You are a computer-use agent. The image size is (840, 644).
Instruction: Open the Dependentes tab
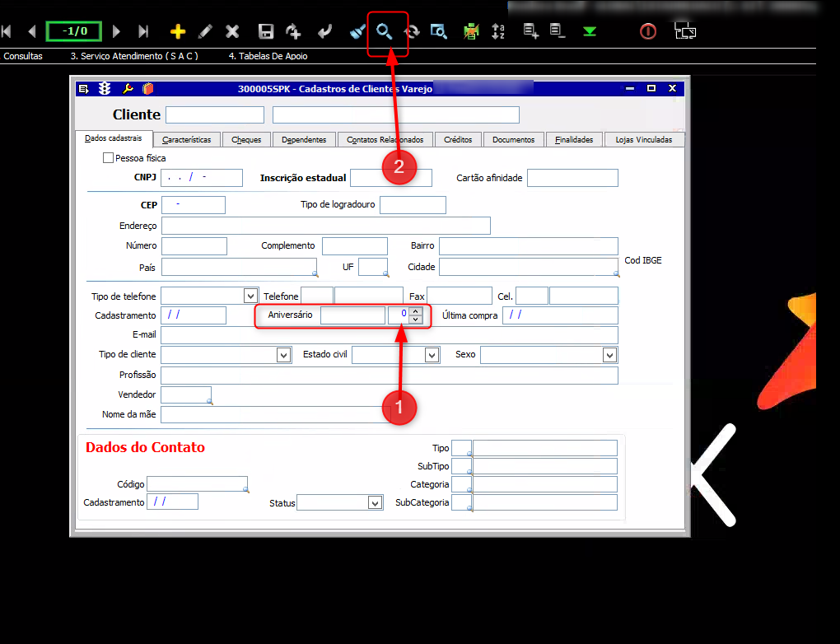[x=304, y=139]
